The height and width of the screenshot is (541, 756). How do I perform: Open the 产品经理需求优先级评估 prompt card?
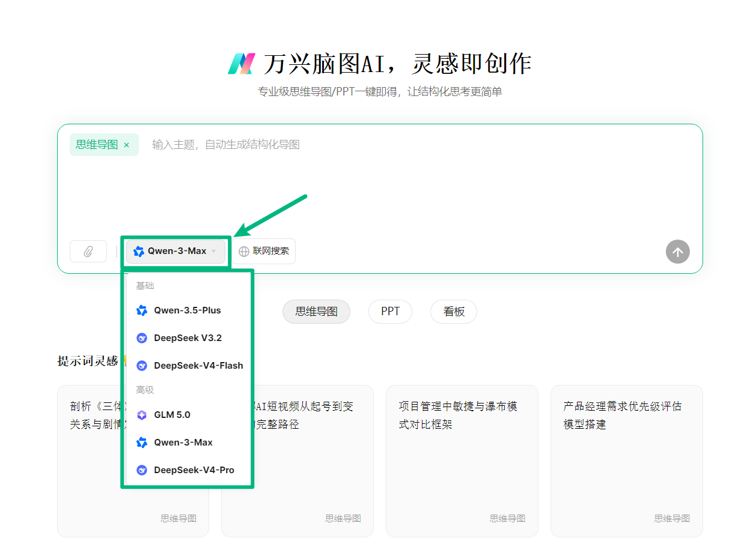click(626, 461)
